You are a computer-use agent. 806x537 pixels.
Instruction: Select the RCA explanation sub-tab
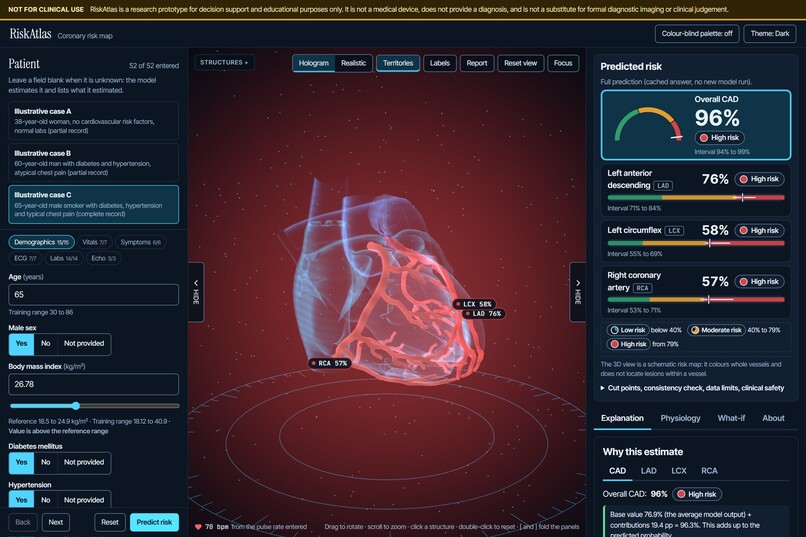[x=709, y=471]
